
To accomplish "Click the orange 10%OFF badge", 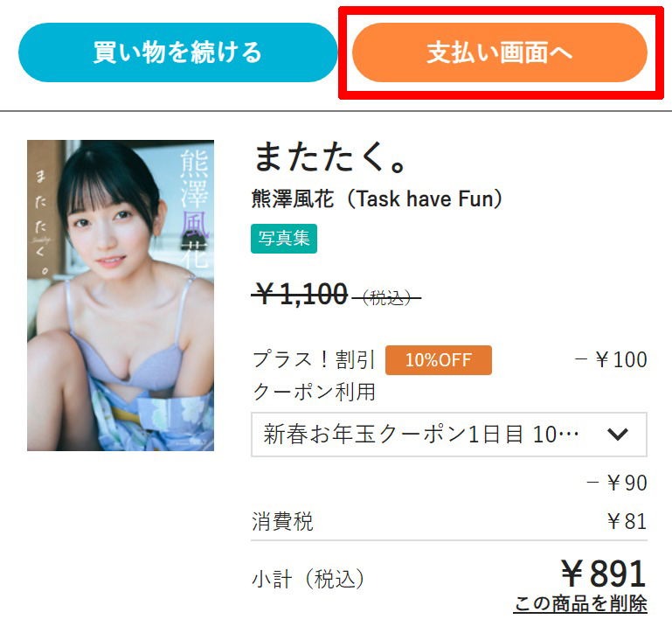I will (439, 360).
